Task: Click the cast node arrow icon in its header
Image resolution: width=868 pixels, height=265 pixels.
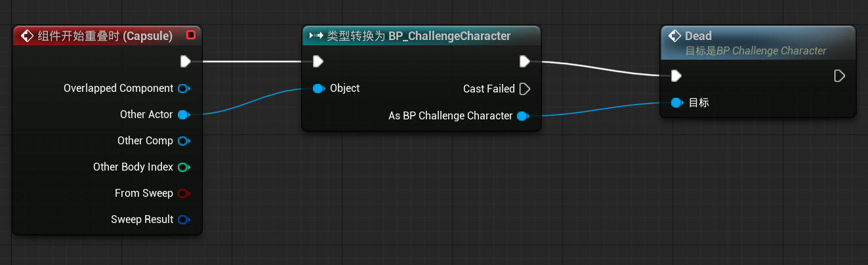Action: pos(316,35)
